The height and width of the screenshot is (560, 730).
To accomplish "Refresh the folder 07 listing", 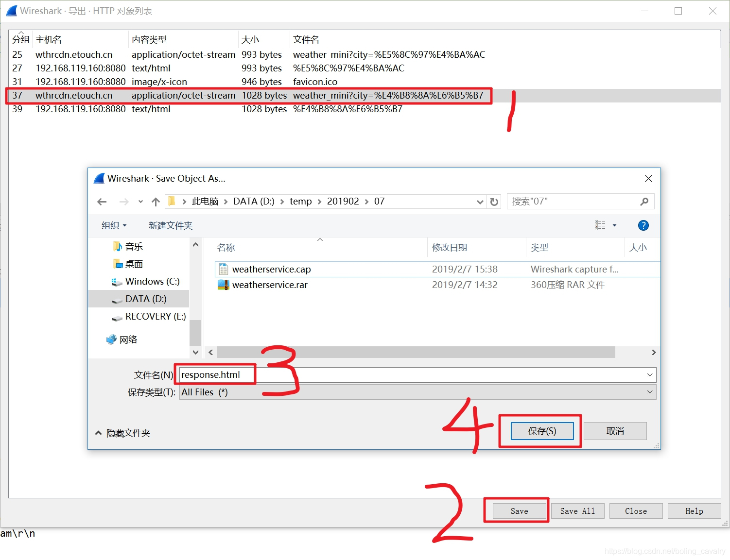I will click(494, 202).
